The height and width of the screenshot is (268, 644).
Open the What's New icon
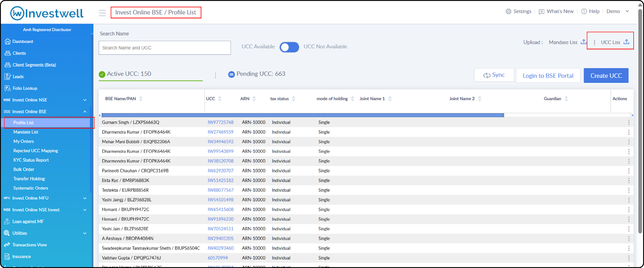point(541,12)
